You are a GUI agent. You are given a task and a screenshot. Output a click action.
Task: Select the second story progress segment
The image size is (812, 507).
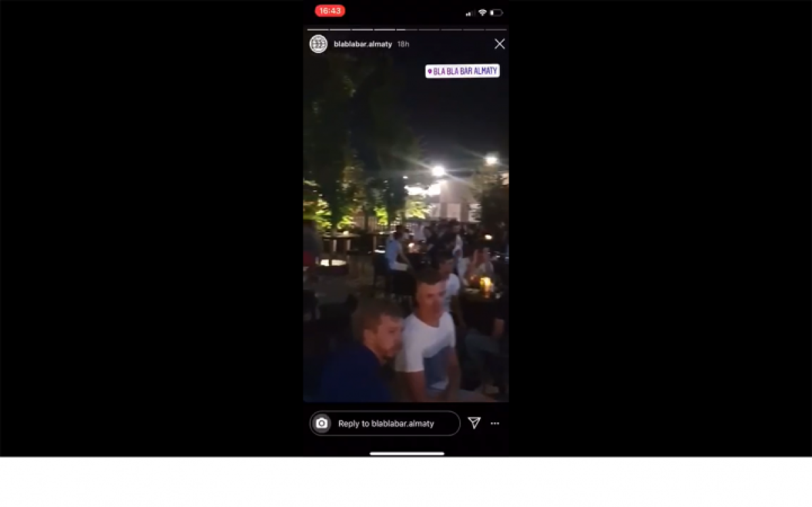pos(340,30)
